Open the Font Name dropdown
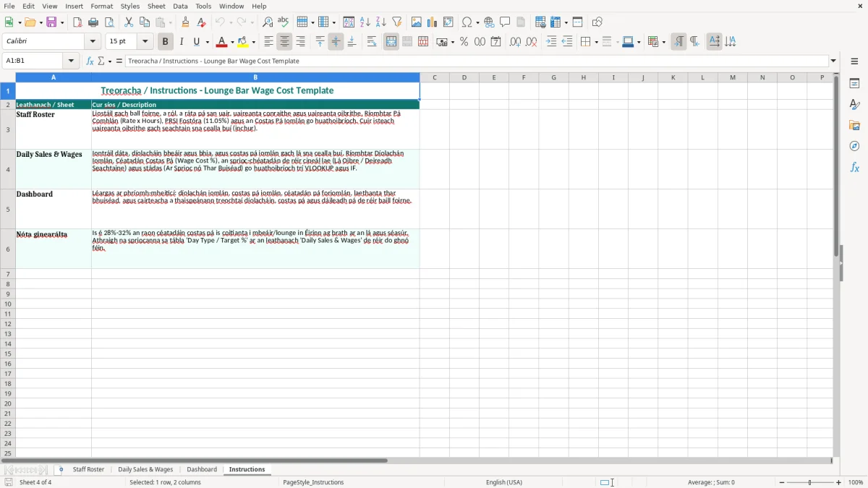868x488 pixels. pyautogui.click(x=93, y=42)
